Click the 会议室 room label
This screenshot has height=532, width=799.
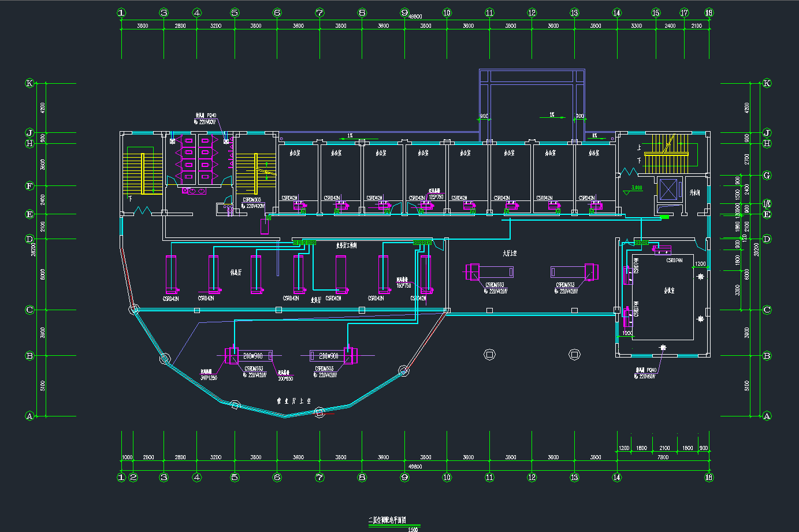click(669, 291)
